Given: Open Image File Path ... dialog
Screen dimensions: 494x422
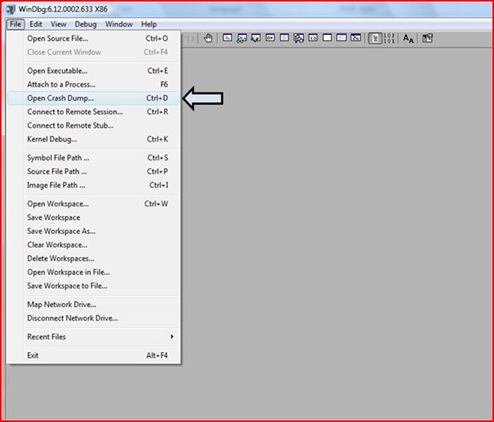Looking at the screenshot, I should (x=93, y=185).
